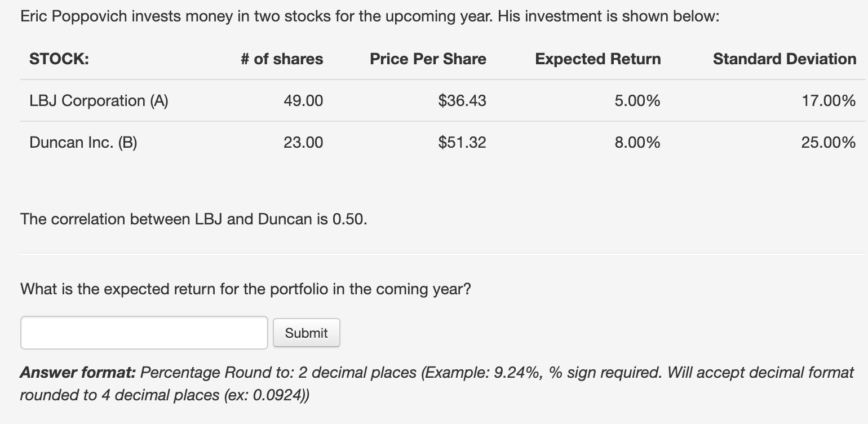
Task: Click the bold 'Answer format:' label
Action: pos(78,373)
